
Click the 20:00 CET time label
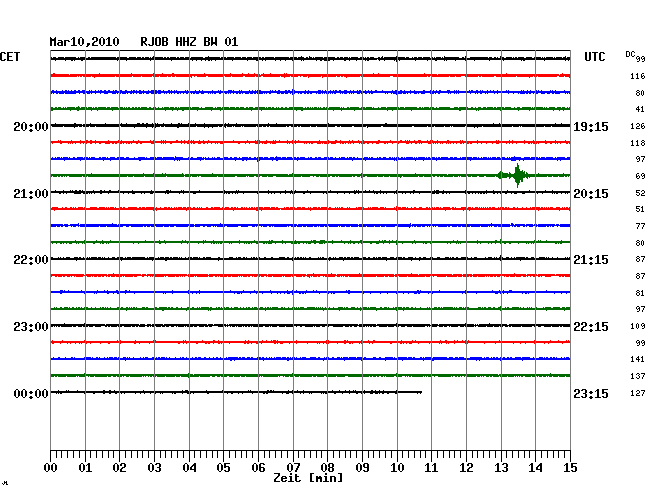click(31, 126)
